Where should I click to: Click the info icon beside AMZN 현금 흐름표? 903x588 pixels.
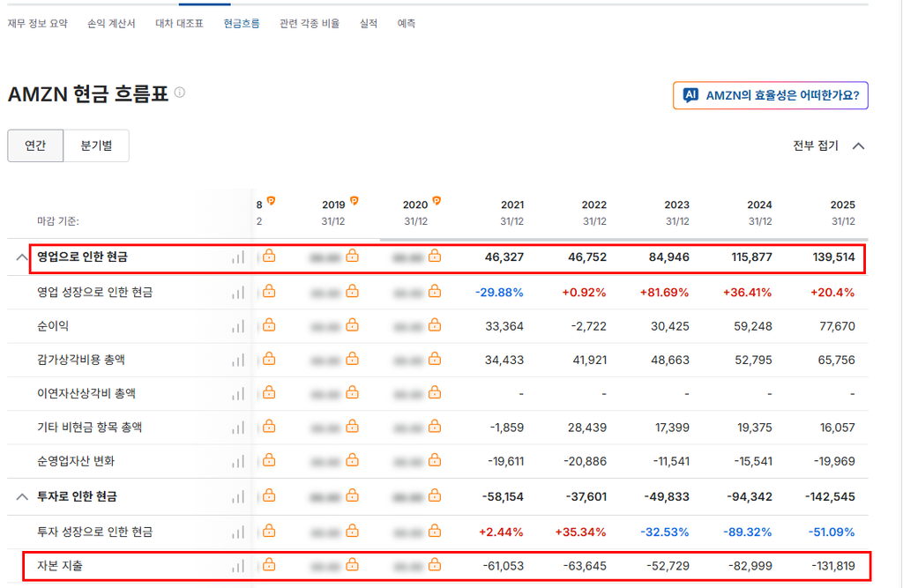180,93
